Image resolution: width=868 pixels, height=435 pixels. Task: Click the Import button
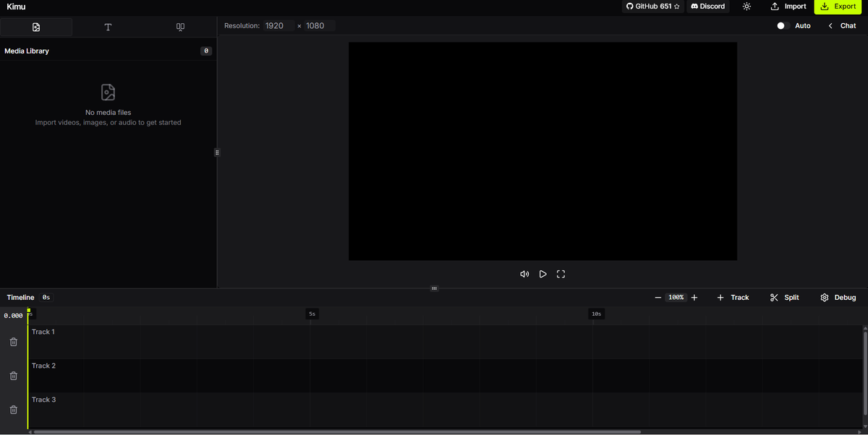(x=788, y=7)
